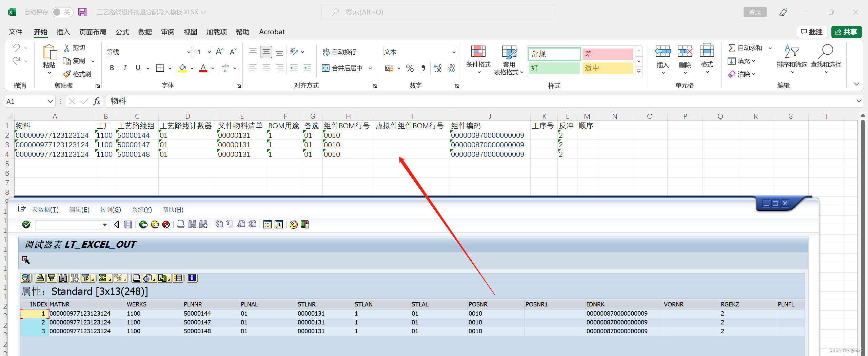
Task: Click the ALV blue information icon
Action: click(192, 278)
